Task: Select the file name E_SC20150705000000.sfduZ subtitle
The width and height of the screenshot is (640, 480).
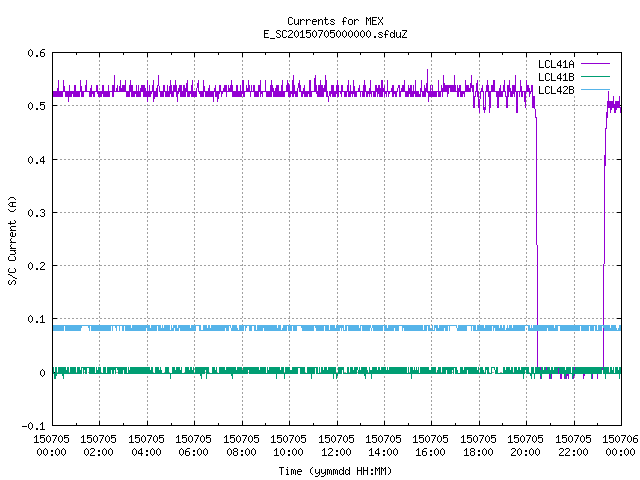Action: coord(335,34)
